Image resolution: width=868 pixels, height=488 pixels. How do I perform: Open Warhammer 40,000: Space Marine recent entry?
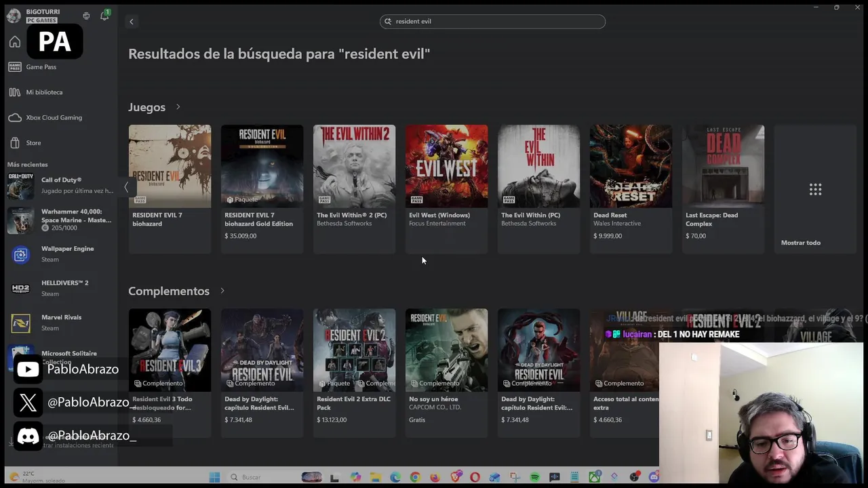click(60, 220)
